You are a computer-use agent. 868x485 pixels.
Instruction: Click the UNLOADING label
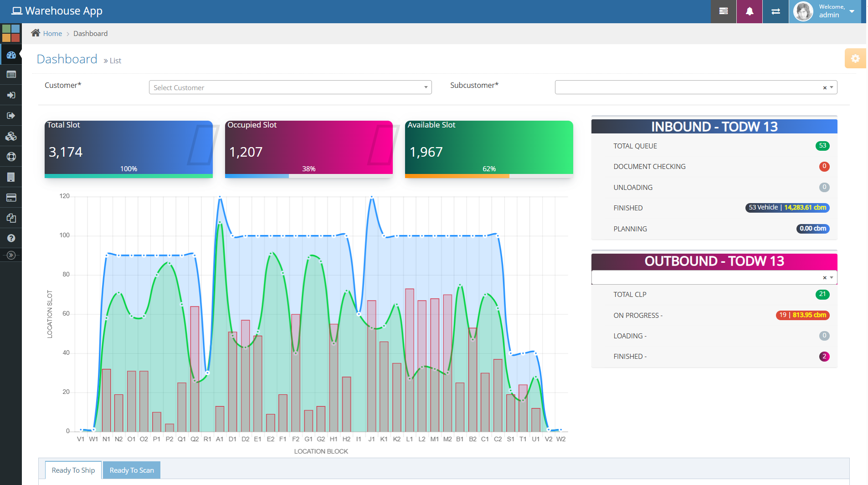point(633,188)
